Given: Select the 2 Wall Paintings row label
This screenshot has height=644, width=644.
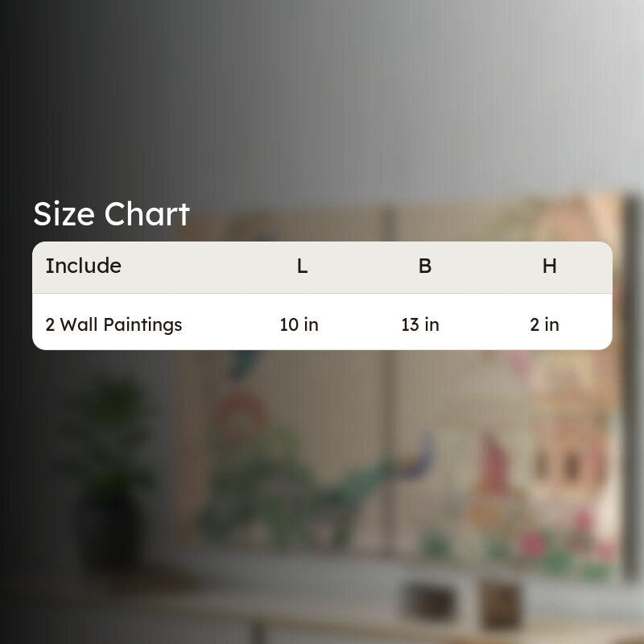Looking at the screenshot, I should click(114, 324).
